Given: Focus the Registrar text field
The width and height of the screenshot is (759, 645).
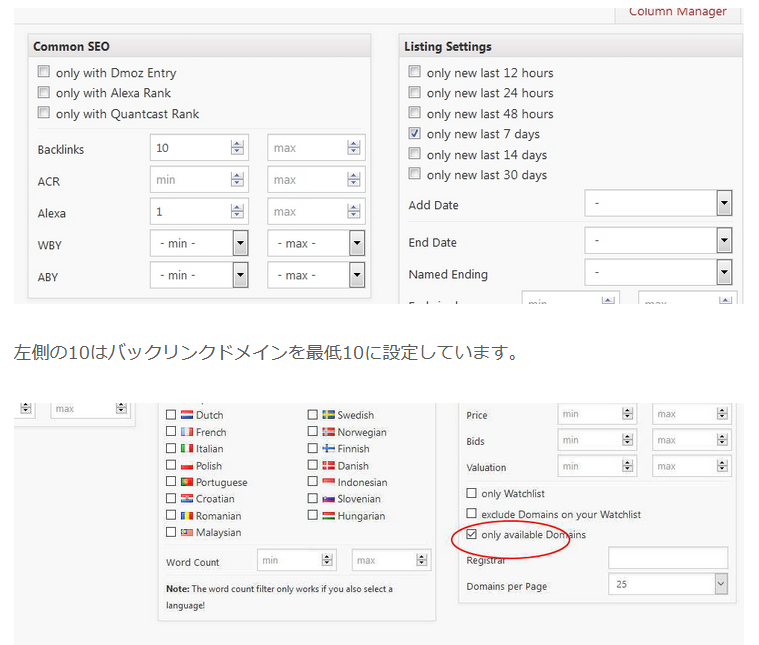Looking at the screenshot, I should [667, 558].
